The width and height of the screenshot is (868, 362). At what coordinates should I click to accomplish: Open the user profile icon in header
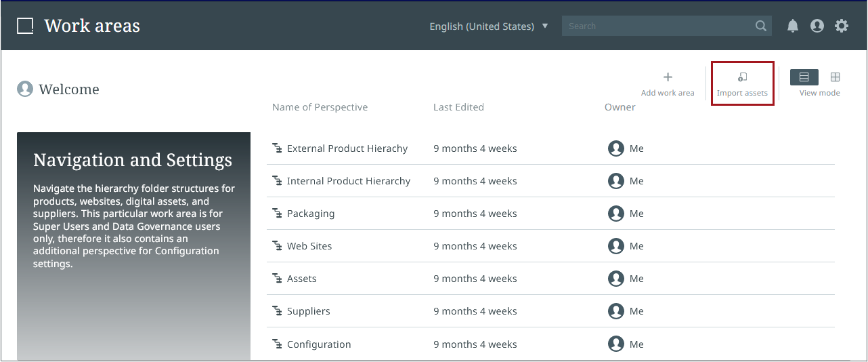tap(817, 26)
